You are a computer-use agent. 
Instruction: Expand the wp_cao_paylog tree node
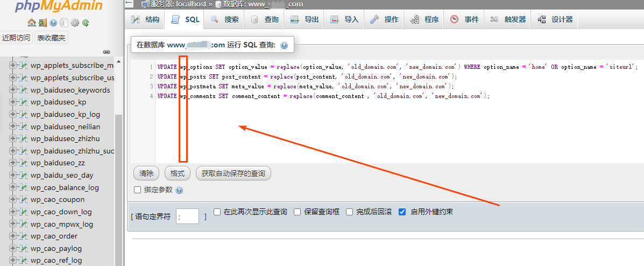click(x=13, y=248)
